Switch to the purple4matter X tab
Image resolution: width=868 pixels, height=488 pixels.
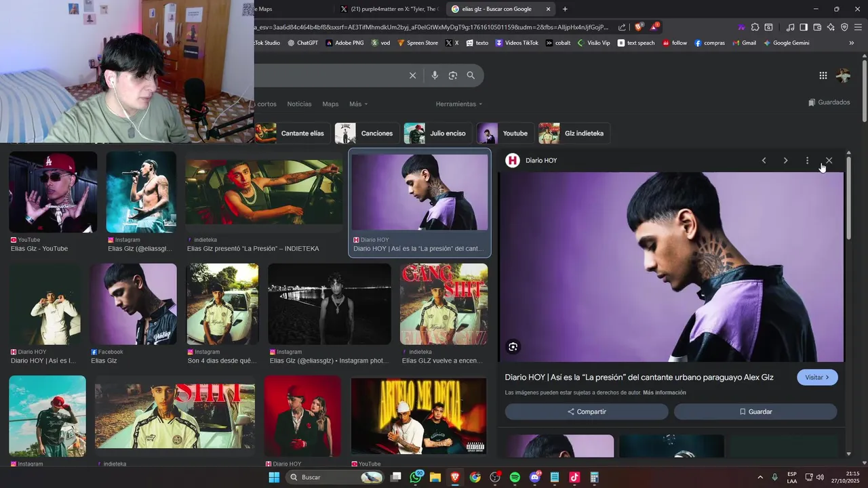[390, 9]
